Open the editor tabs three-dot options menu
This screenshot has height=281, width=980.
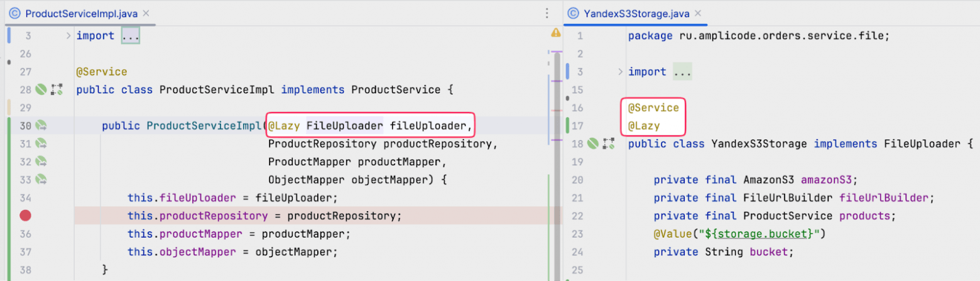coord(545,14)
